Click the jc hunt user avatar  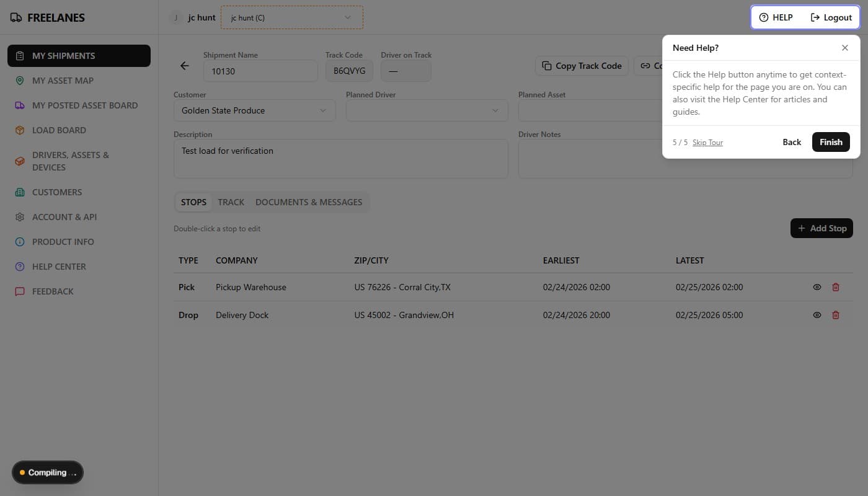pyautogui.click(x=176, y=17)
